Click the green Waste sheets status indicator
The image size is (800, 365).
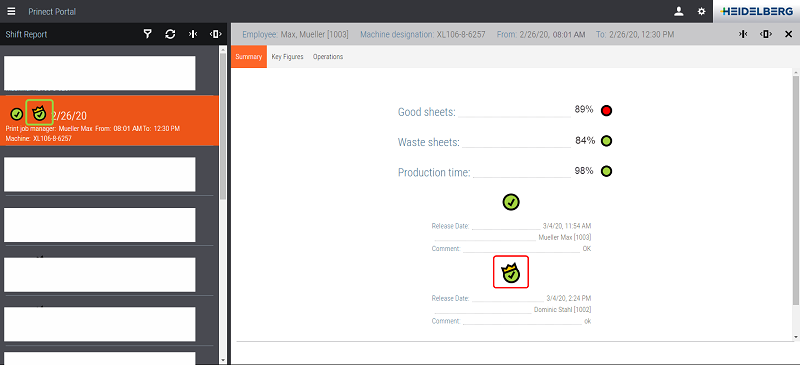pyautogui.click(x=606, y=141)
